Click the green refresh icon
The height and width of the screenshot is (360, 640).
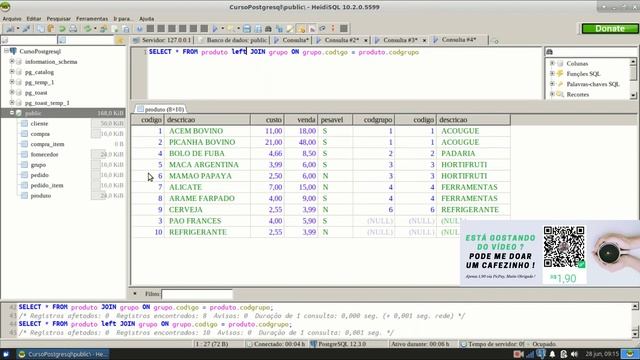click(x=88, y=29)
